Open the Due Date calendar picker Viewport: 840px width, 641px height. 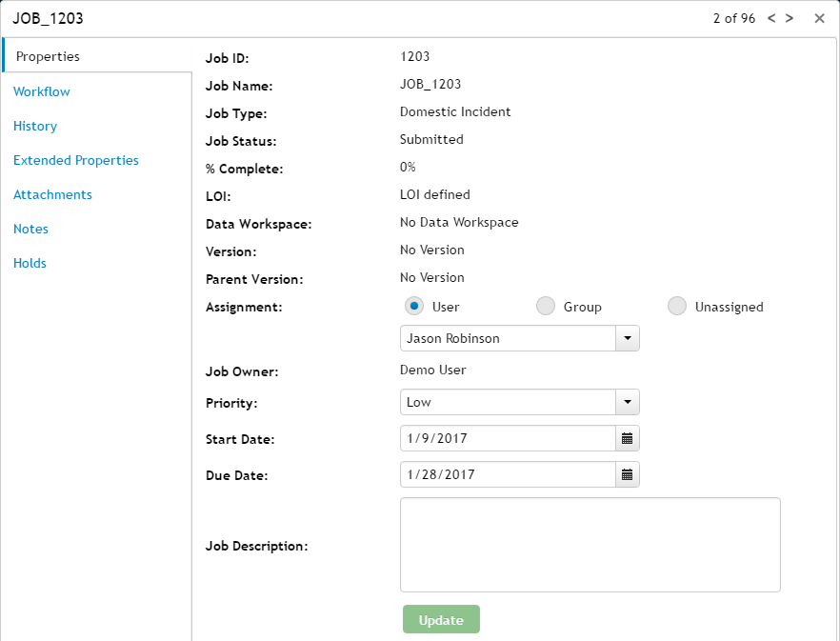[628, 474]
